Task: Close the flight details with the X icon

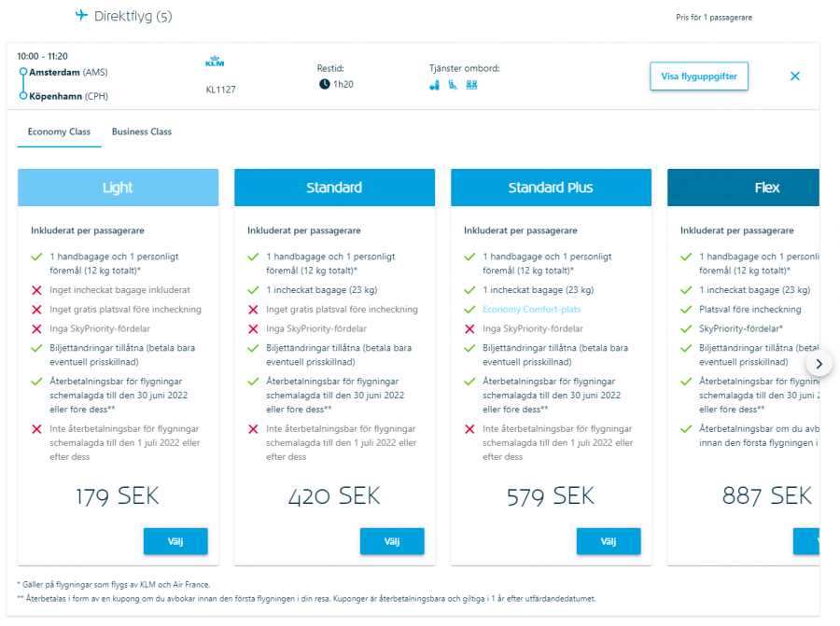Action: point(795,77)
